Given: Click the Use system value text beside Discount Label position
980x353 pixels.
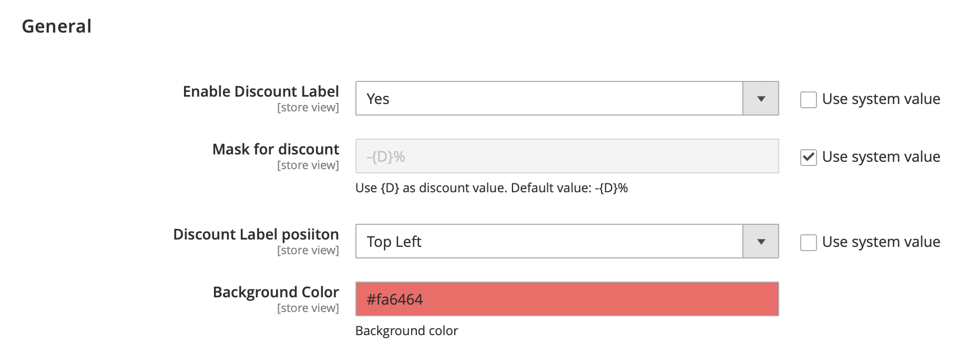Looking at the screenshot, I should [881, 242].
